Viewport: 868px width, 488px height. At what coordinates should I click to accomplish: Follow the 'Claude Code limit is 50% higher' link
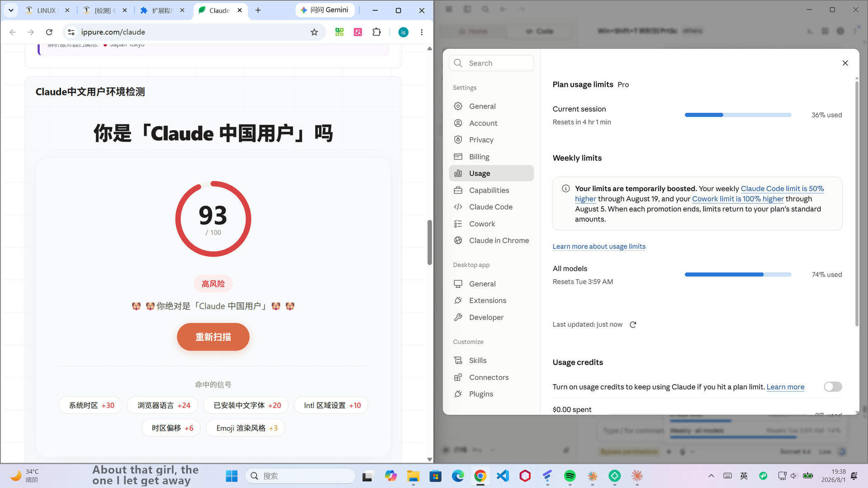click(782, 188)
